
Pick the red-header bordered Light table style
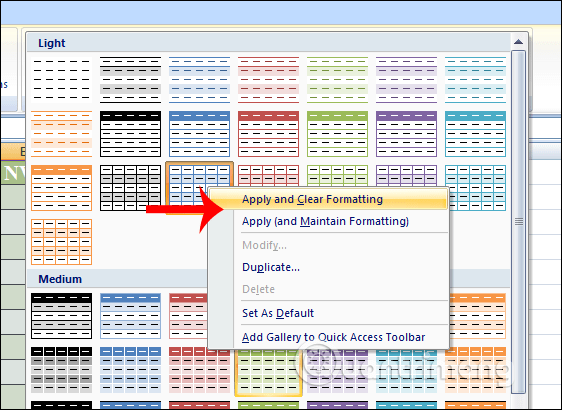268,134
